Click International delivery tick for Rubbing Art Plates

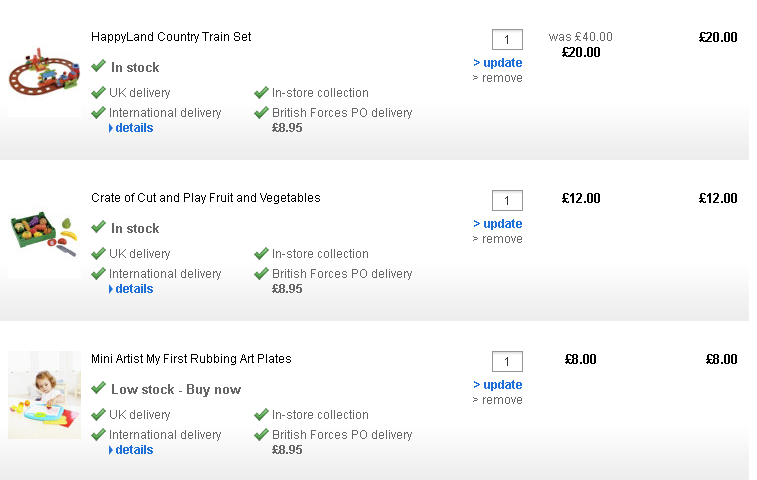tap(98, 435)
